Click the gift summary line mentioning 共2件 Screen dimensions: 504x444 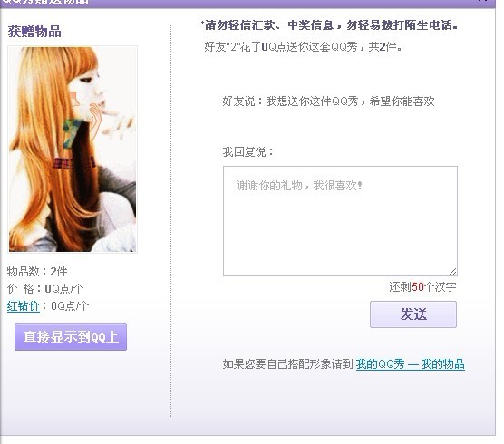[x=303, y=47]
